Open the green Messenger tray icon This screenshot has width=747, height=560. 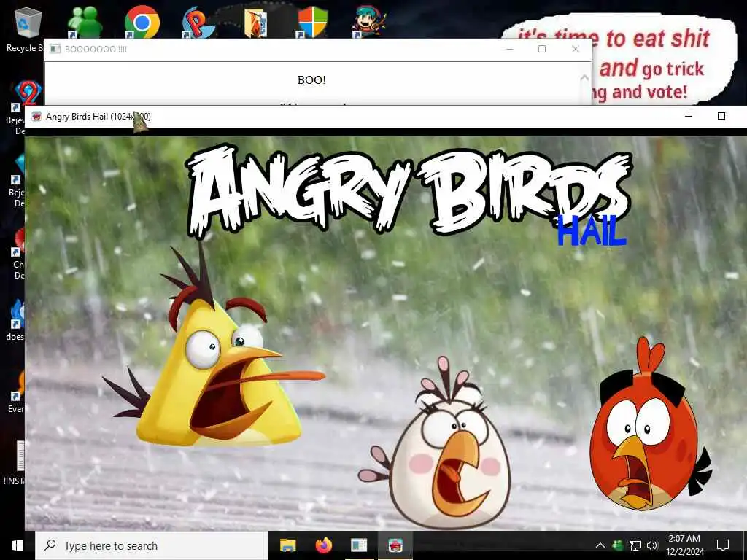[618, 545]
